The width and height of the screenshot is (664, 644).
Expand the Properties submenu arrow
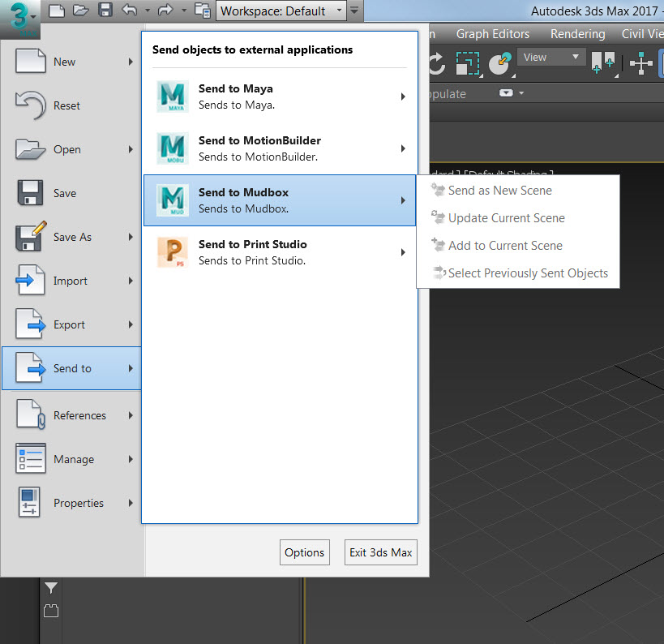coord(131,504)
